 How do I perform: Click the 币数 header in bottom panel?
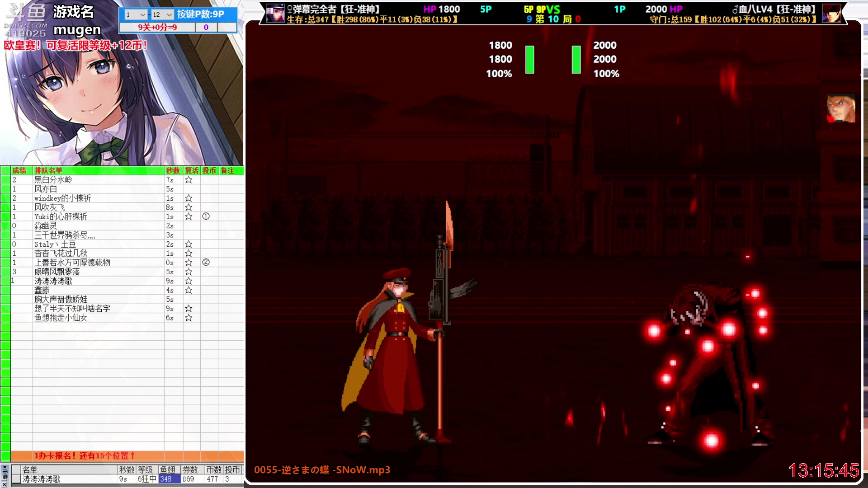tap(214, 469)
